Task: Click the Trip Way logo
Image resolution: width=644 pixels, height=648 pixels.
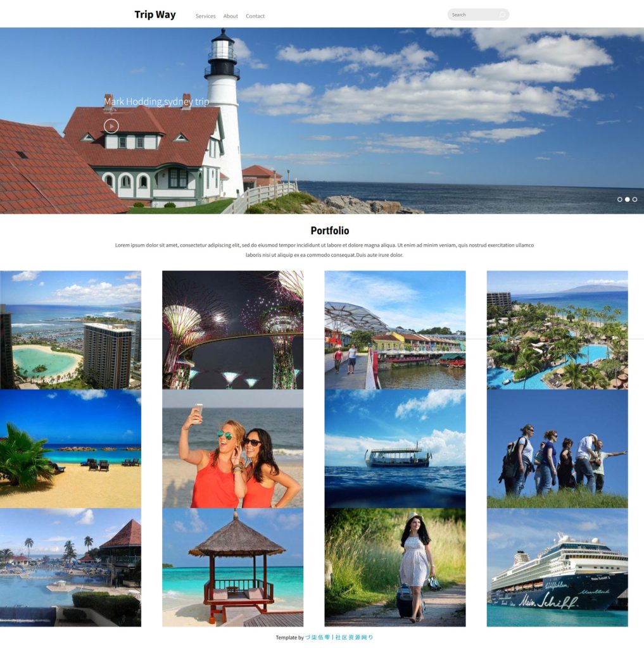Action: click(x=155, y=15)
